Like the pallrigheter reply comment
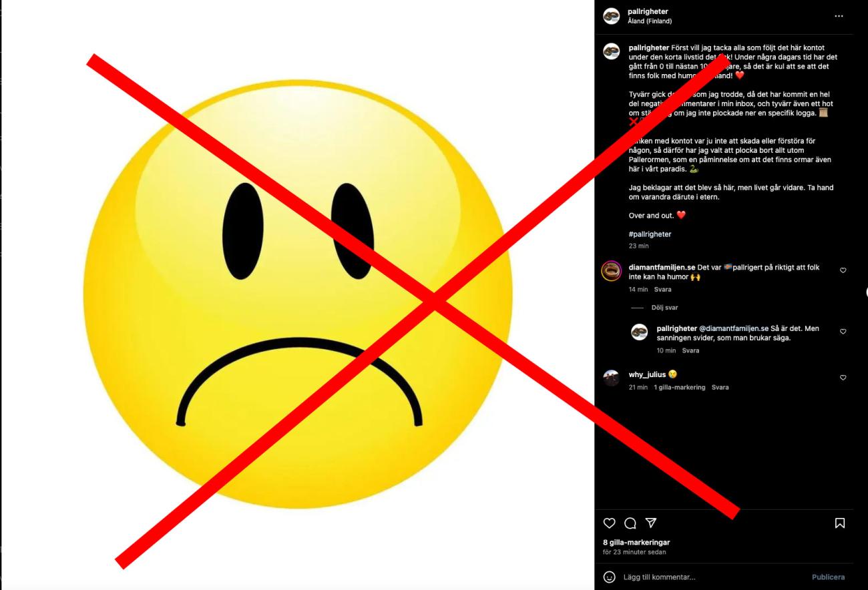 click(843, 332)
